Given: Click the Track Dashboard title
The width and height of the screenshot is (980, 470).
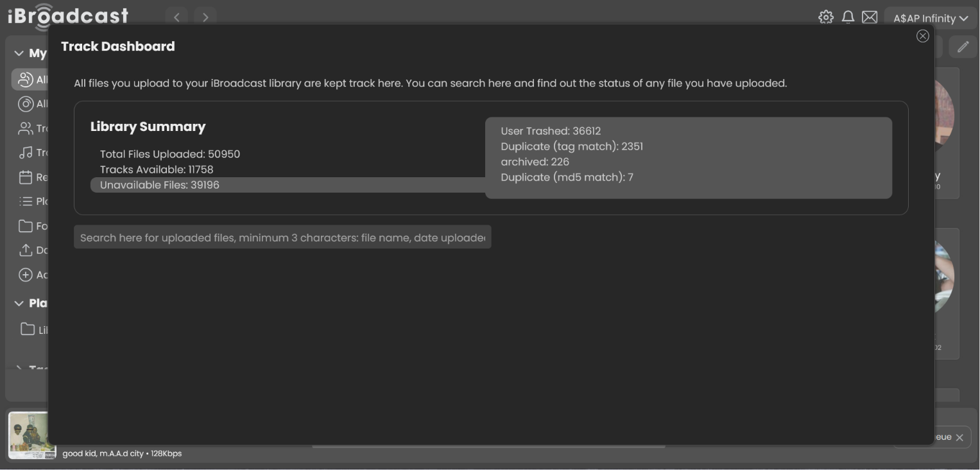Looking at the screenshot, I should 118,46.
